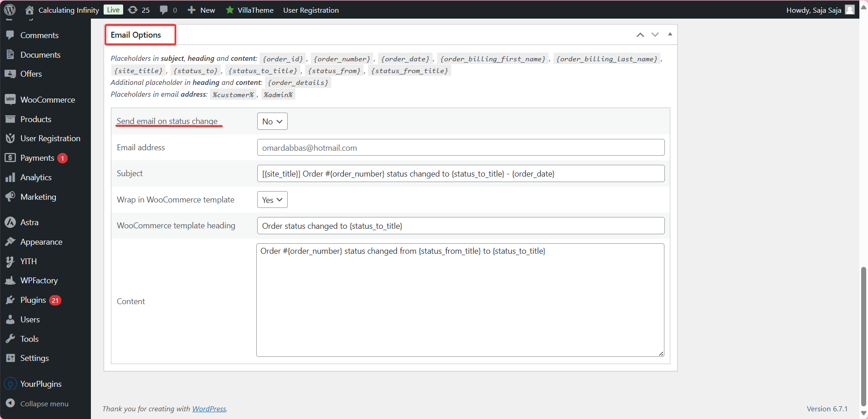Open the updates icon showing 25
Viewport: 868px width, 419px height.
click(x=133, y=10)
